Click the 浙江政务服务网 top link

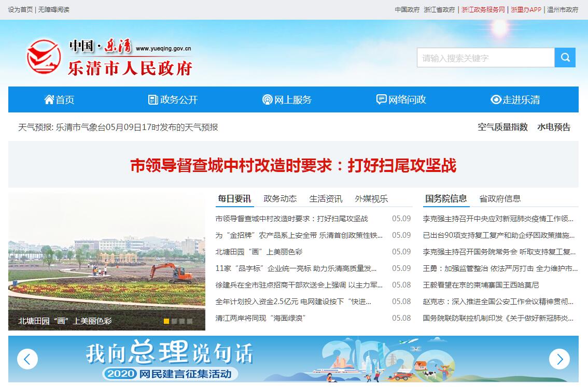(483, 9)
